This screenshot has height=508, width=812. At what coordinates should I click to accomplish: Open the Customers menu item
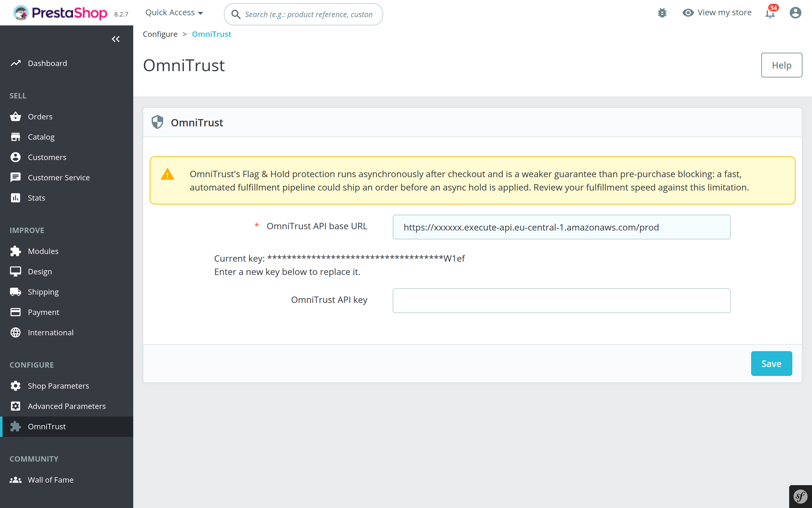(66, 157)
